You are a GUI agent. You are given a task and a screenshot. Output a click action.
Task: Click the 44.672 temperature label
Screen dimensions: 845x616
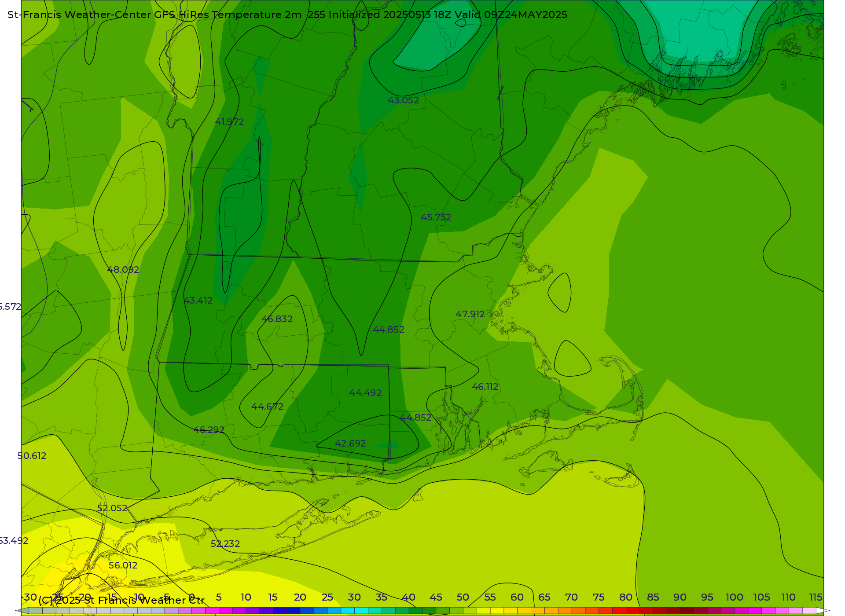[267, 407]
